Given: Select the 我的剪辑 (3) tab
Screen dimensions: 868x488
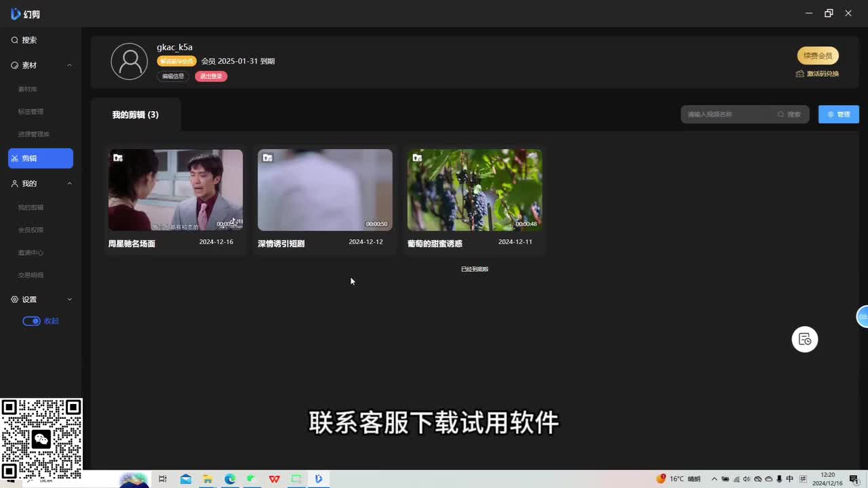Looking at the screenshot, I should 136,115.
